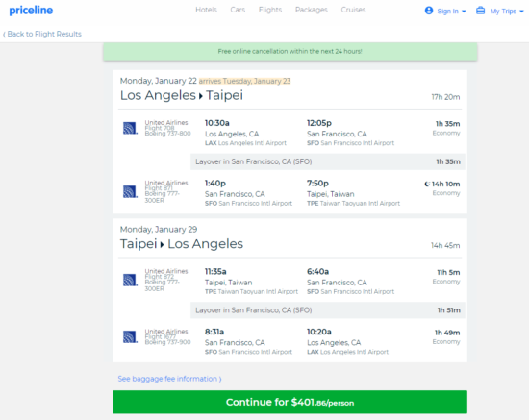Click the priceline logo
This screenshot has width=529, height=420.
click(x=31, y=11)
